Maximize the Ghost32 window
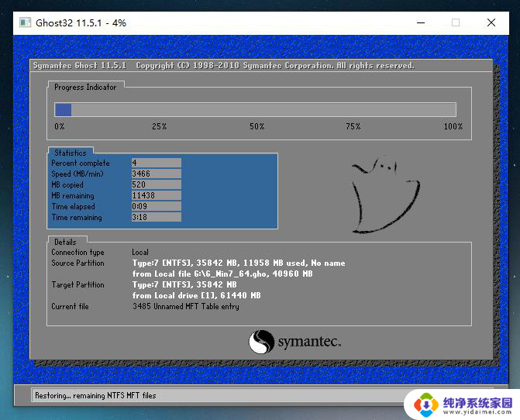This screenshot has width=520, height=420. (456, 23)
